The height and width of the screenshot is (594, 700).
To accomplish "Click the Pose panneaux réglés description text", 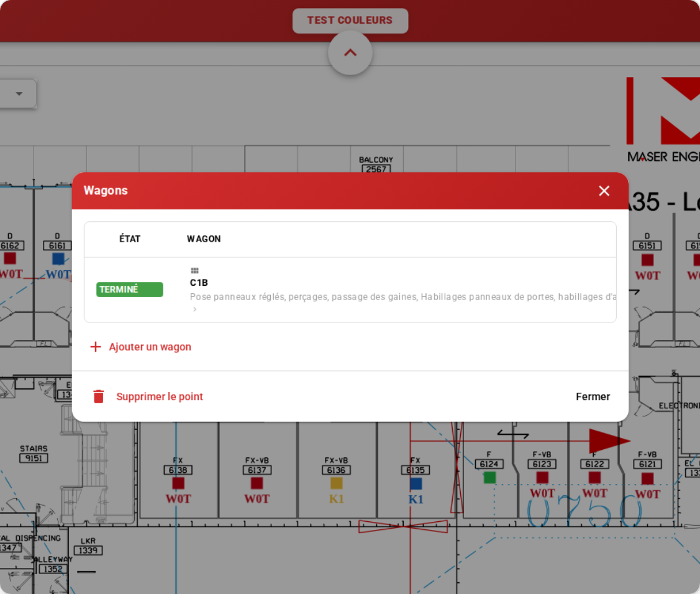I will [x=403, y=297].
